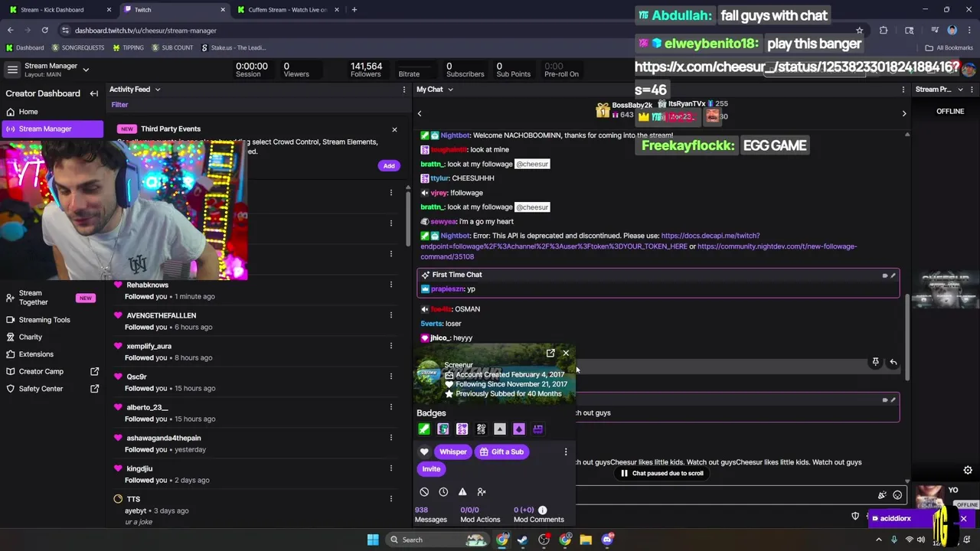Open the community.nightdev.com link in chat
The image size is (980, 551).
(639, 252)
